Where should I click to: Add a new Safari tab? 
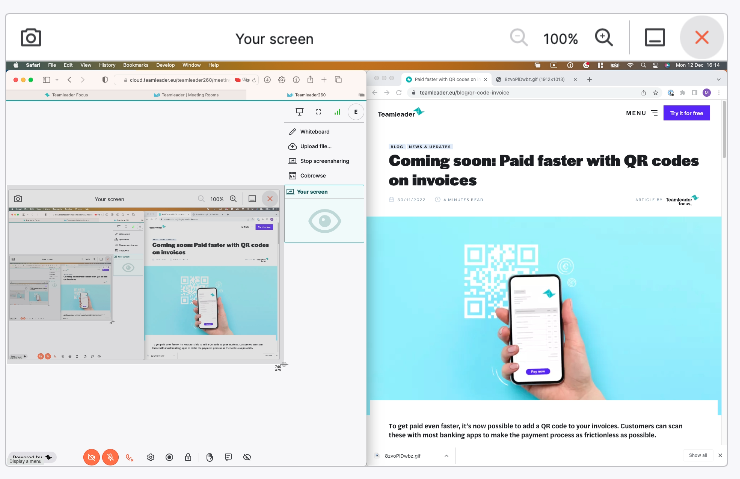pos(324,80)
